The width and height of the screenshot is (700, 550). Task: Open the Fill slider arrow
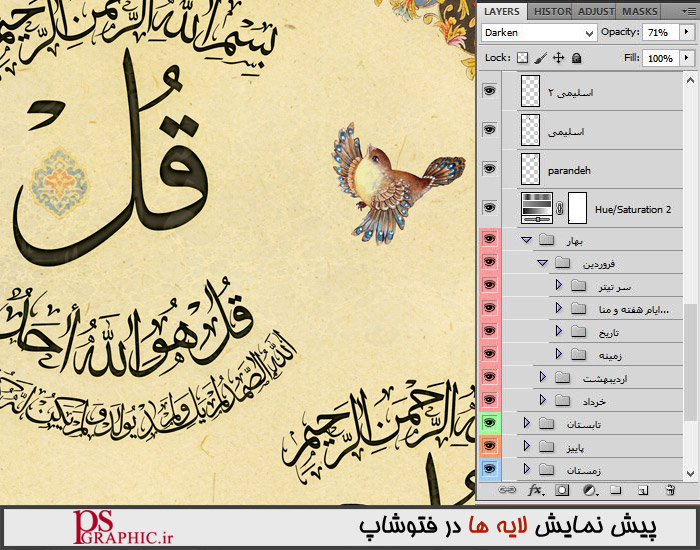(x=687, y=58)
